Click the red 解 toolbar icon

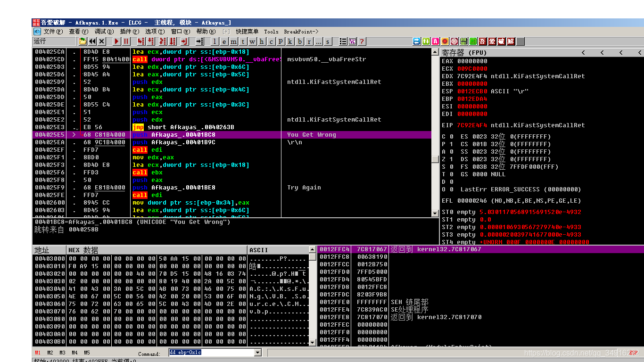coord(511,41)
